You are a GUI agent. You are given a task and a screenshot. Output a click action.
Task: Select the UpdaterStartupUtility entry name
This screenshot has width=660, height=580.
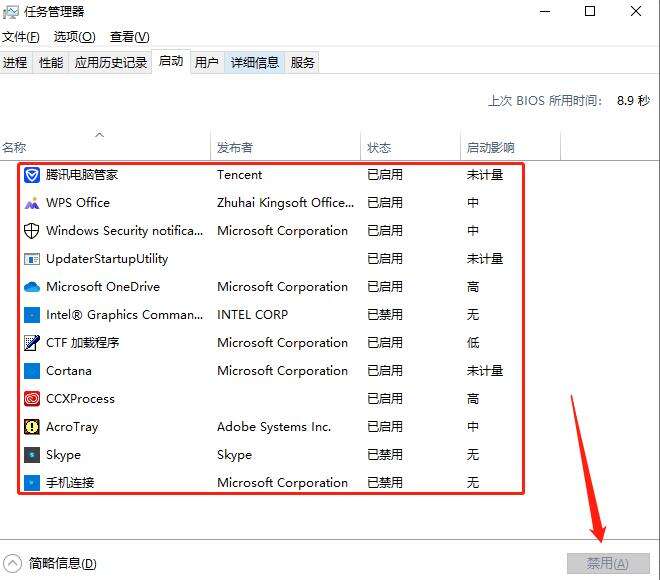pos(107,259)
